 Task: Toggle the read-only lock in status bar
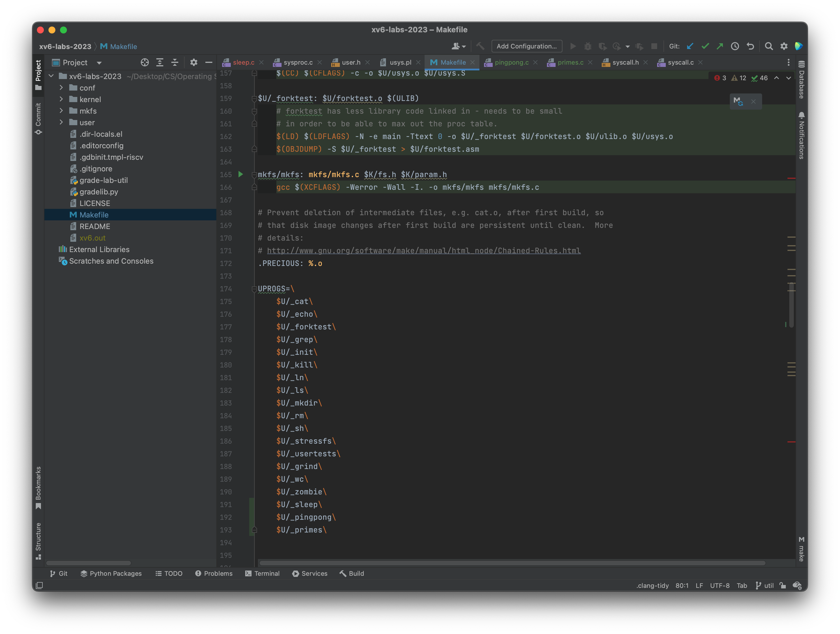[x=783, y=586]
